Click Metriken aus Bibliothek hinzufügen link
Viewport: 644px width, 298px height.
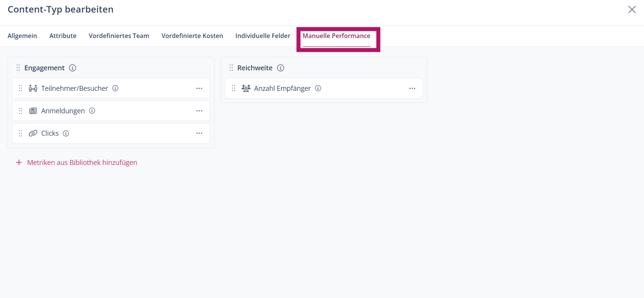[82, 163]
